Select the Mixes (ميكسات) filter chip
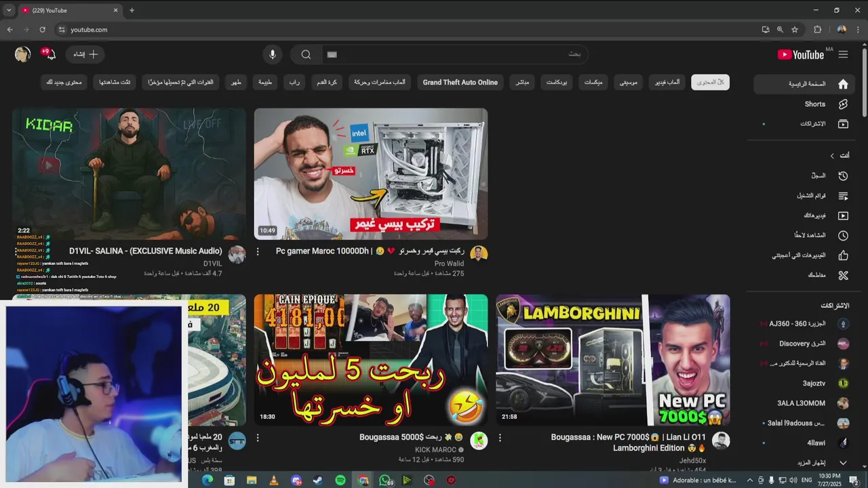 [593, 82]
